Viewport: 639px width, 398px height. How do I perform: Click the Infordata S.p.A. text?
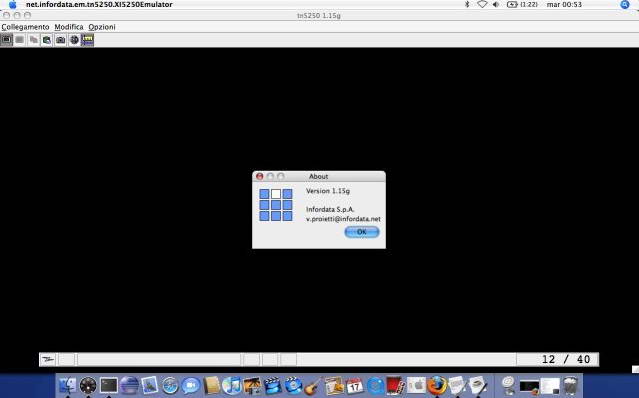point(330,209)
